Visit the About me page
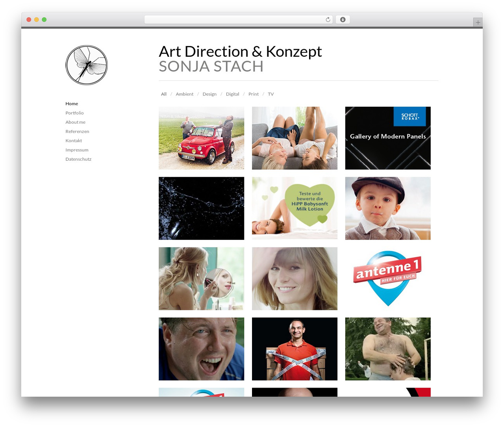The image size is (504, 427). coord(75,122)
